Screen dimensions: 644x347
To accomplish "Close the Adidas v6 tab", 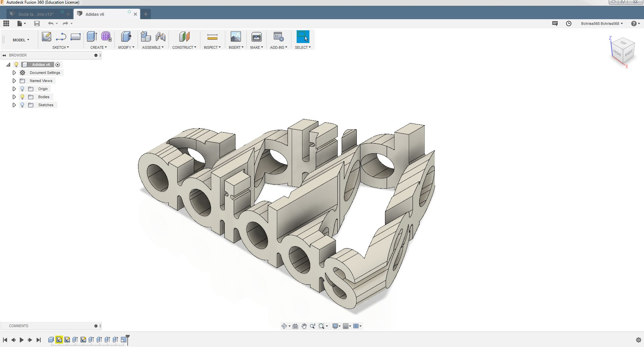I will pyautogui.click(x=135, y=14).
